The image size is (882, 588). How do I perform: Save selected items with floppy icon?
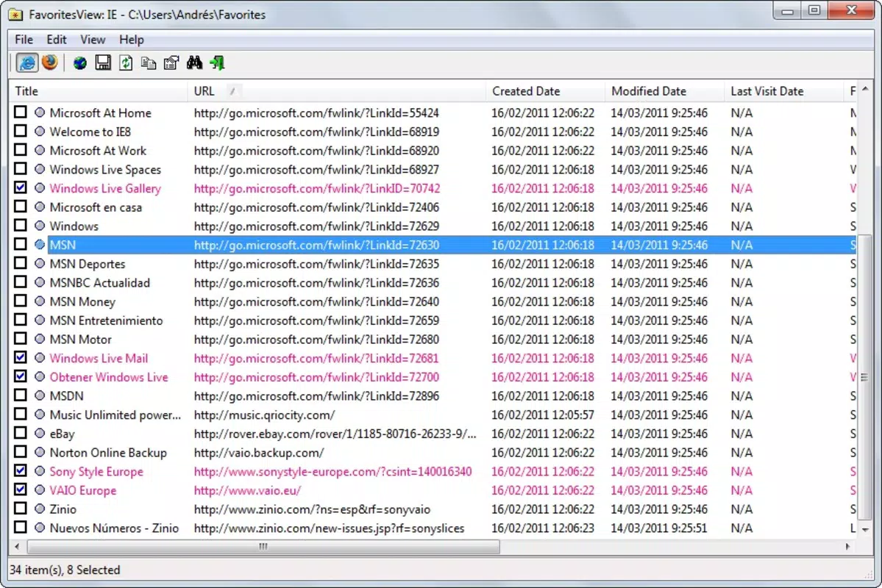(103, 63)
